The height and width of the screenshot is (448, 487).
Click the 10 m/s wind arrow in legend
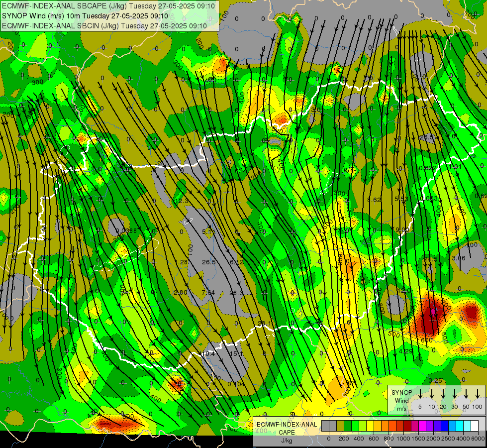[x=432, y=393]
